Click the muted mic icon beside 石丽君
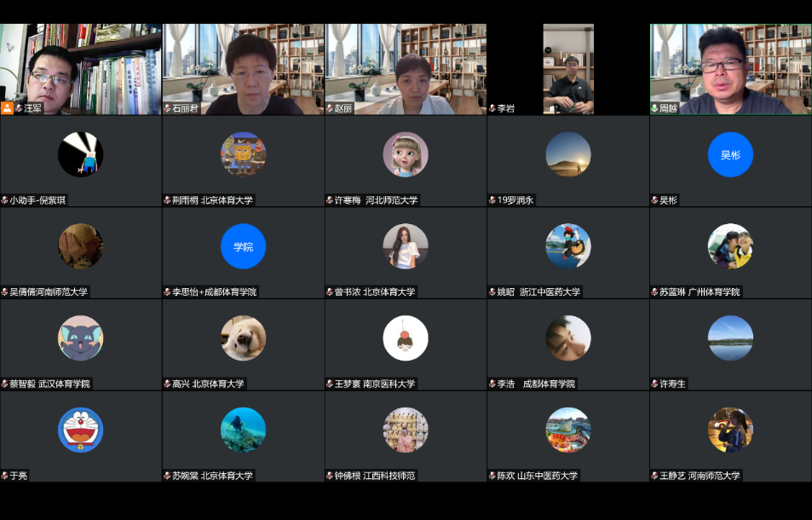812x520 pixels. [x=168, y=108]
